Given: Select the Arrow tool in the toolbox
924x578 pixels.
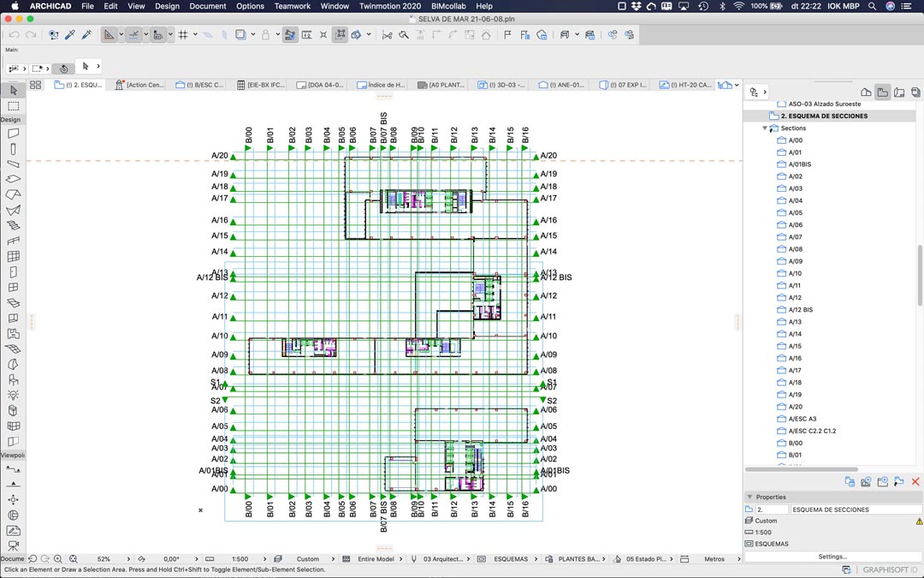Looking at the screenshot, I should point(13,90).
